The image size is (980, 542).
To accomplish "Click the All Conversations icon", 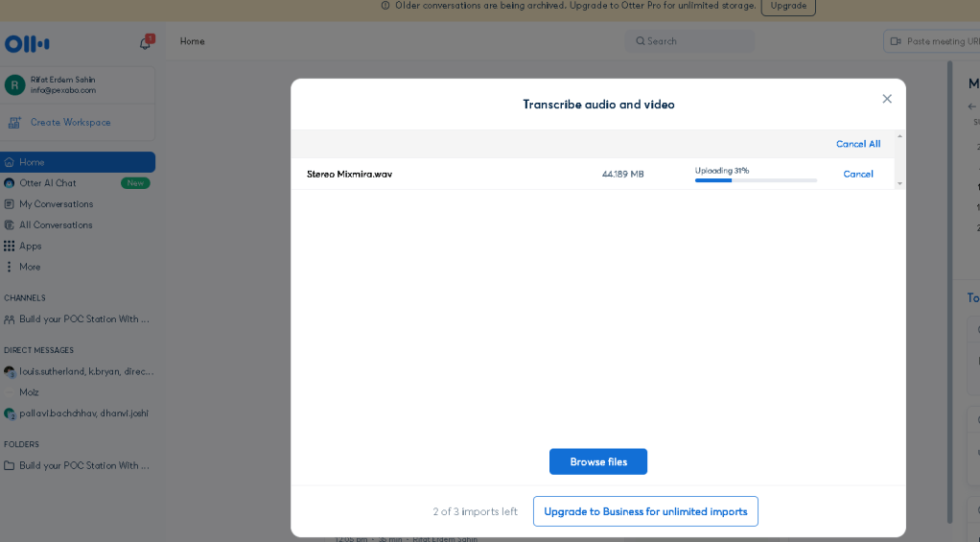I will 10,225.
